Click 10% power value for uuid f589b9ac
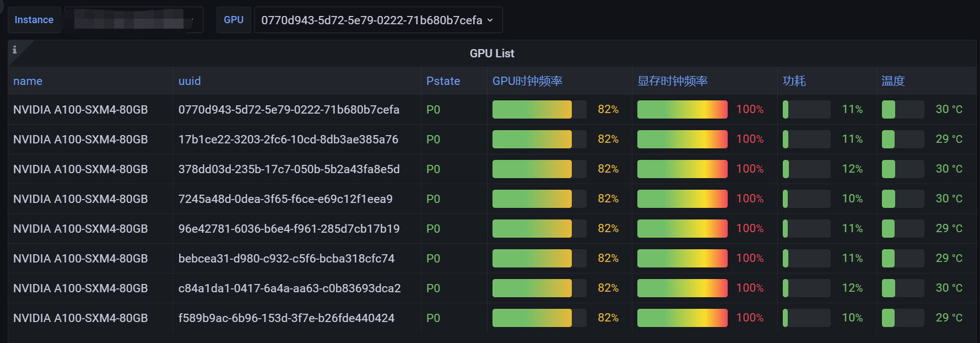 (852, 318)
